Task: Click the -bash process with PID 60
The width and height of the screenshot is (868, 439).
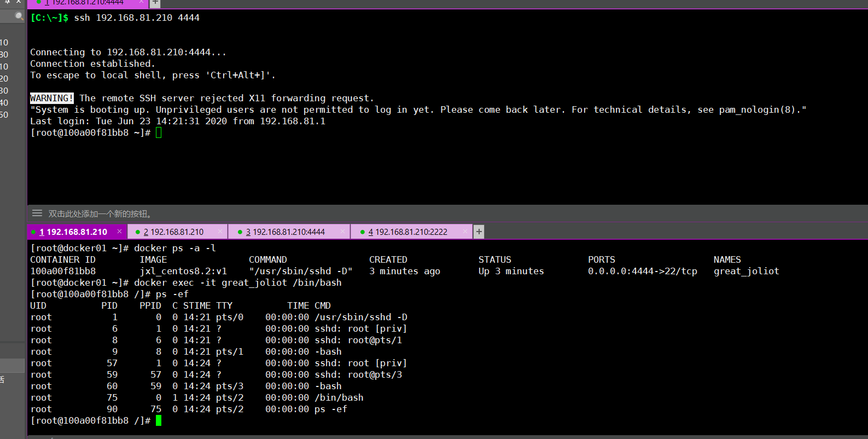Action: (328, 386)
